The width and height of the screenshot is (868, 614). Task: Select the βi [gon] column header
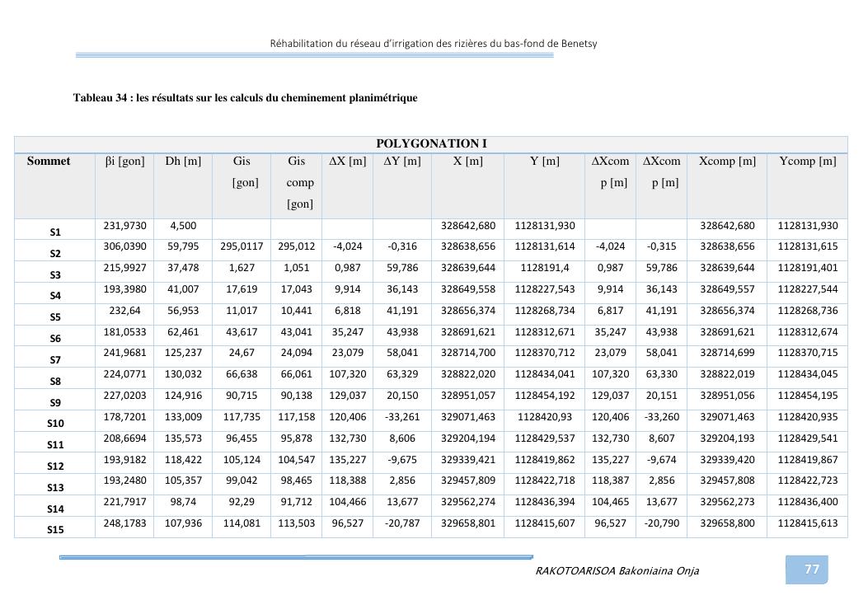124,162
